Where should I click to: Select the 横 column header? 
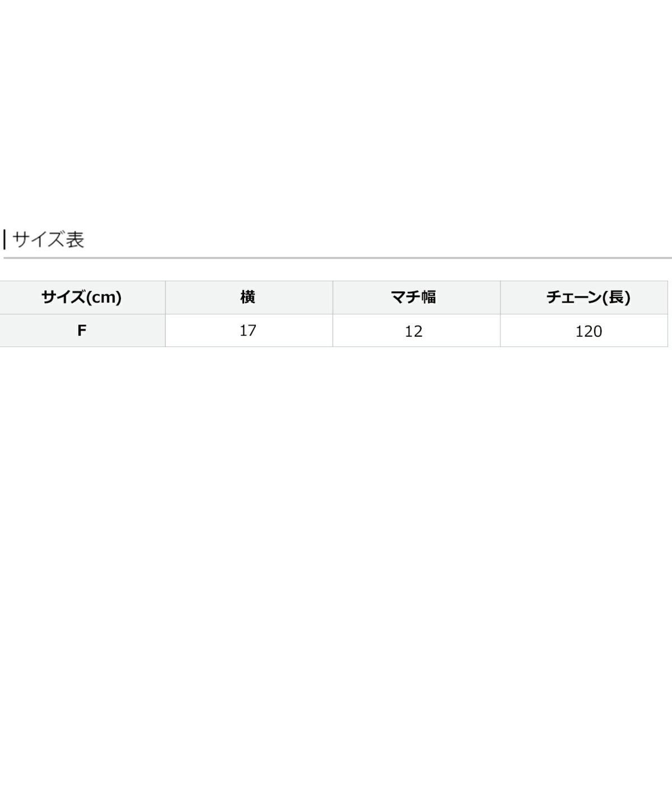248,297
